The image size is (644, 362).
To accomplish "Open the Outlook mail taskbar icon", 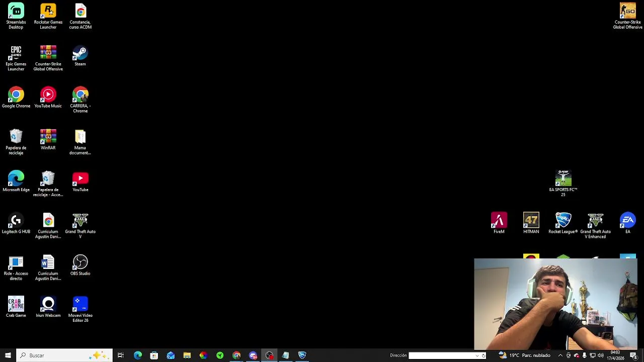I will pos(171,355).
